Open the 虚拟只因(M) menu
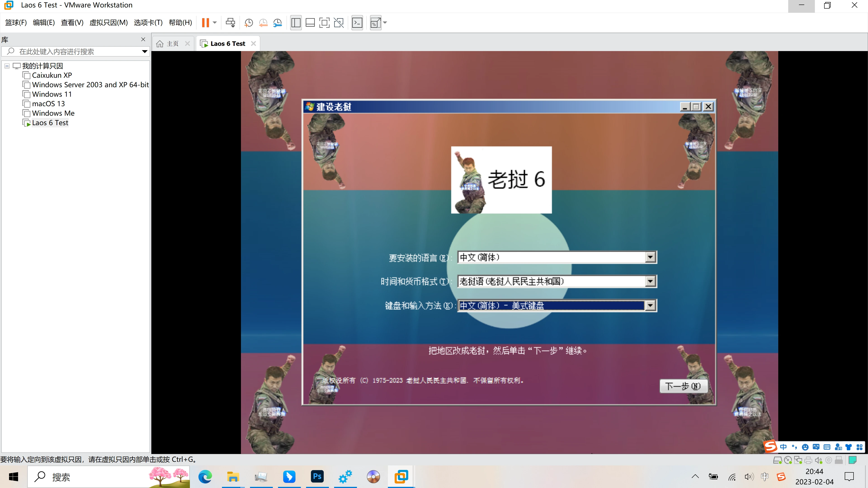This screenshot has width=868, height=488. click(108, 23)
